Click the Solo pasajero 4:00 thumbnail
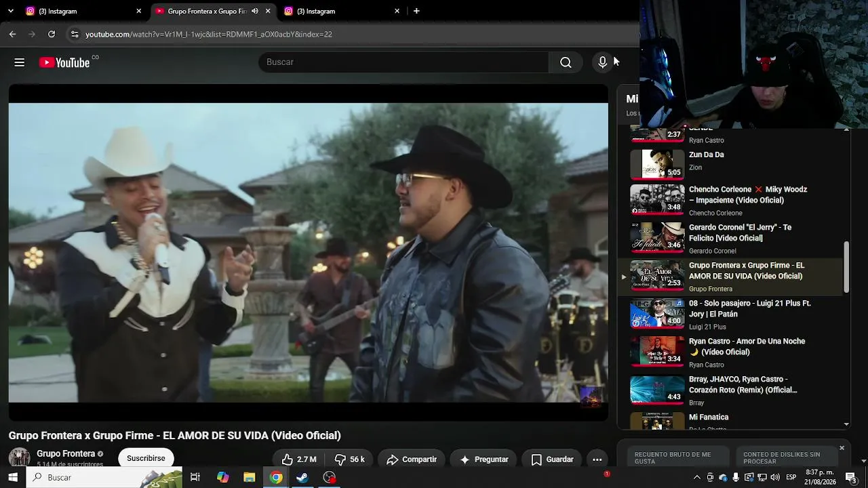 point(657,314)
